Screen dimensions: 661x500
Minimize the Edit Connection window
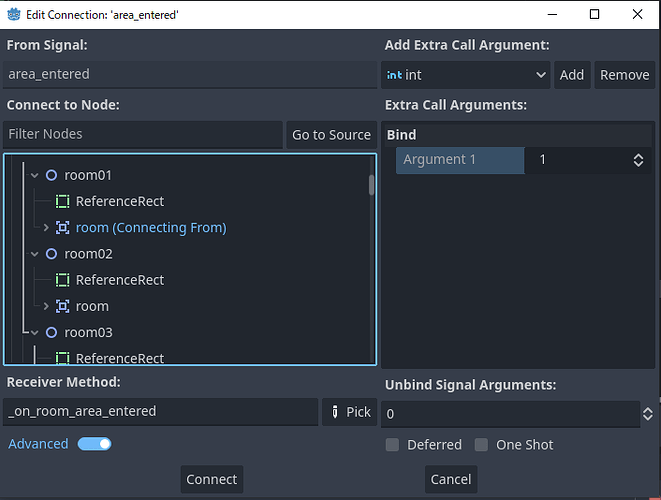tap(552, 14)
